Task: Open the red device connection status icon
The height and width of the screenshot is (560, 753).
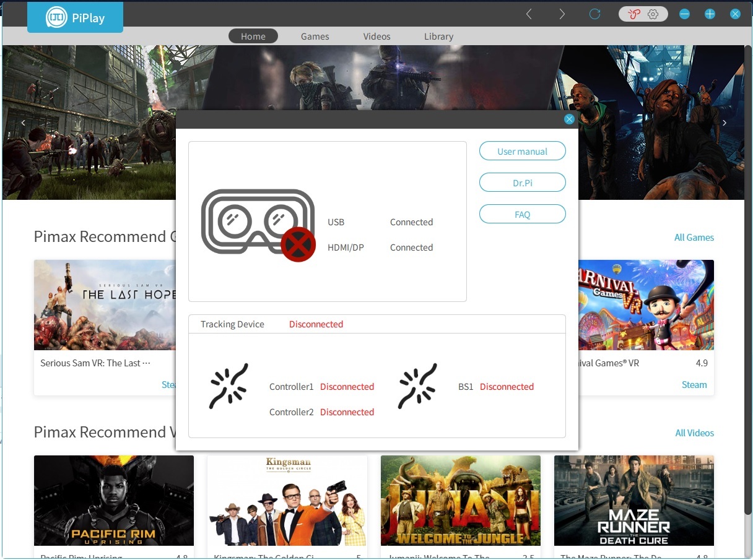Action: click(633, 14)
